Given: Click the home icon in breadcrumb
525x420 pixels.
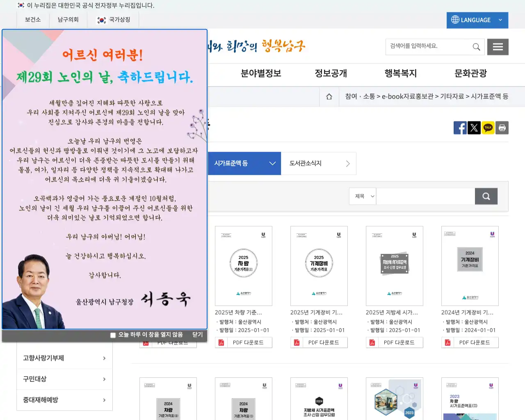Looking at the screenshot, I should [x=329, y=97].
